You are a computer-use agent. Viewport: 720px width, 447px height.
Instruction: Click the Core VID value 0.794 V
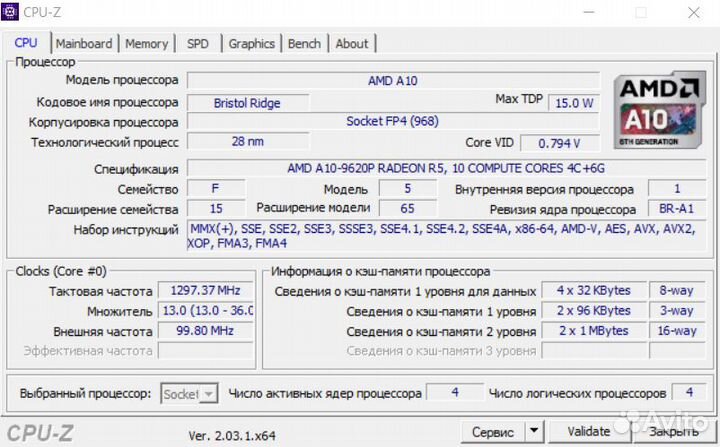[560, 143]
